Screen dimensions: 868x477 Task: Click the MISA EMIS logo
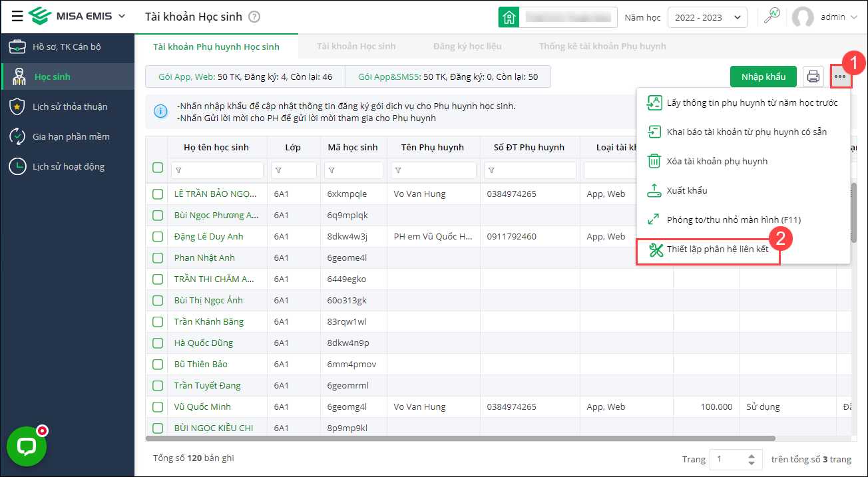coord(70,16)
